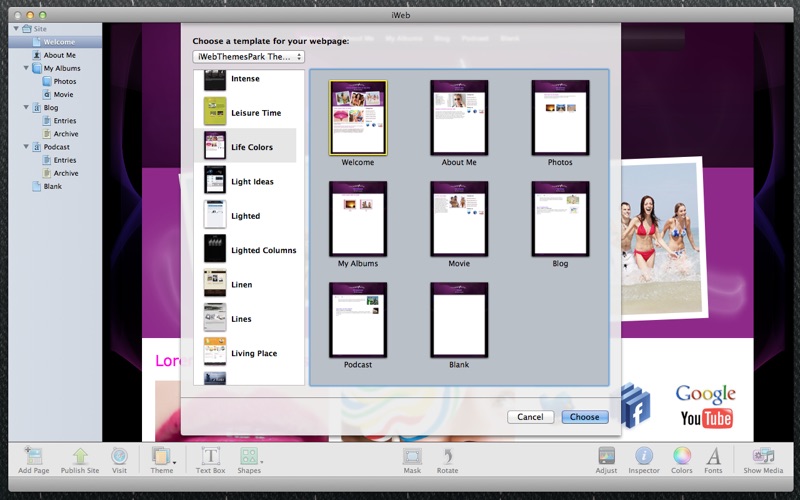The height and width of the screenshot is (500, 800).
Task: Select the Welcome page template thumbnail
Action: pos(358,117)
